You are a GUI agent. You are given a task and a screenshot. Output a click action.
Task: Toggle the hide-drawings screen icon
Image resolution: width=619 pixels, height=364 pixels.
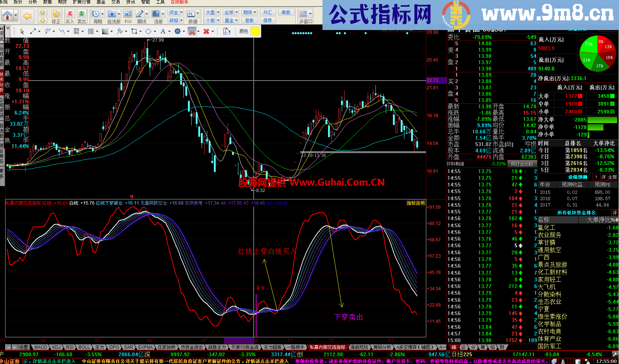point(192,32)
